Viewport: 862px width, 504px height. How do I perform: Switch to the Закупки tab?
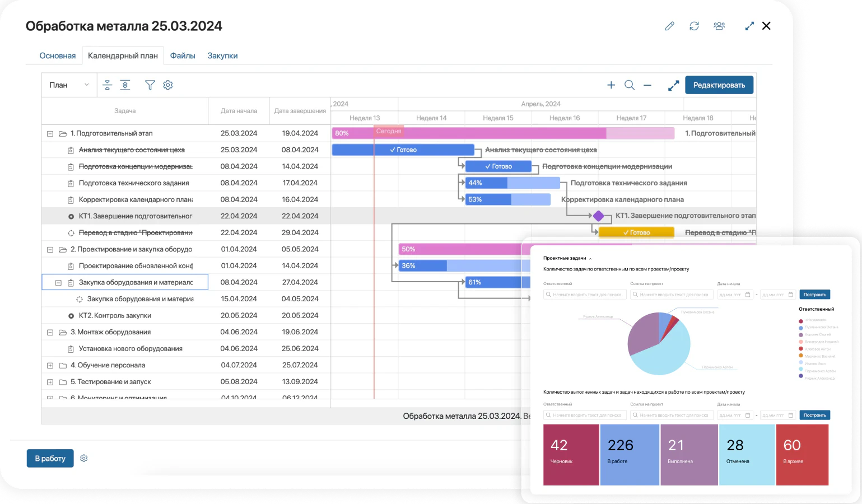[222, 56]
